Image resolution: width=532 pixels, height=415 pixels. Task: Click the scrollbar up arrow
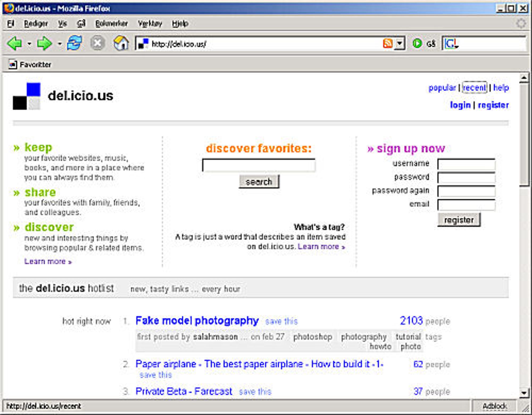click(524, 78)
